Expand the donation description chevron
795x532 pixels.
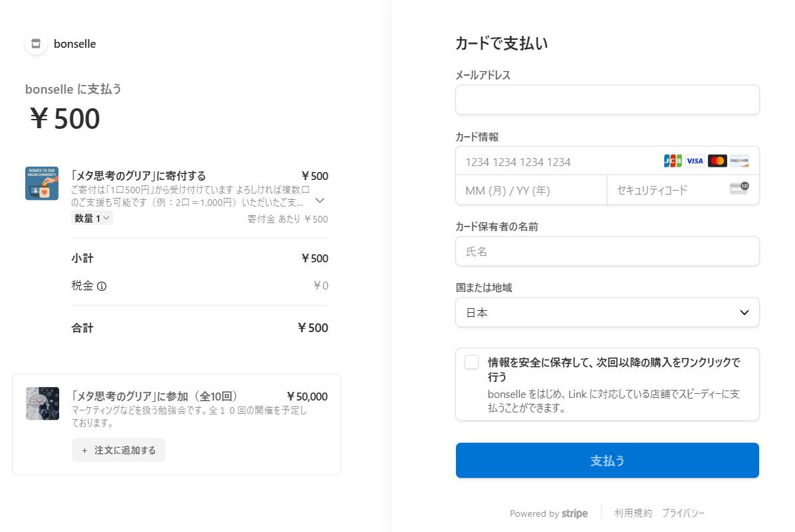(x=320, y=200)
